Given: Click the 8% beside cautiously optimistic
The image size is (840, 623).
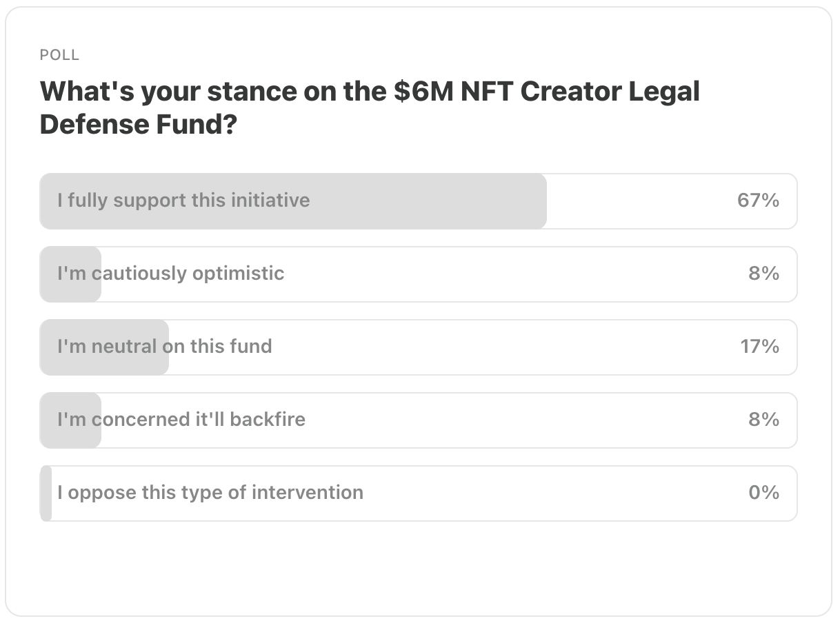Looking at the screenshot, I should (763, 274).
